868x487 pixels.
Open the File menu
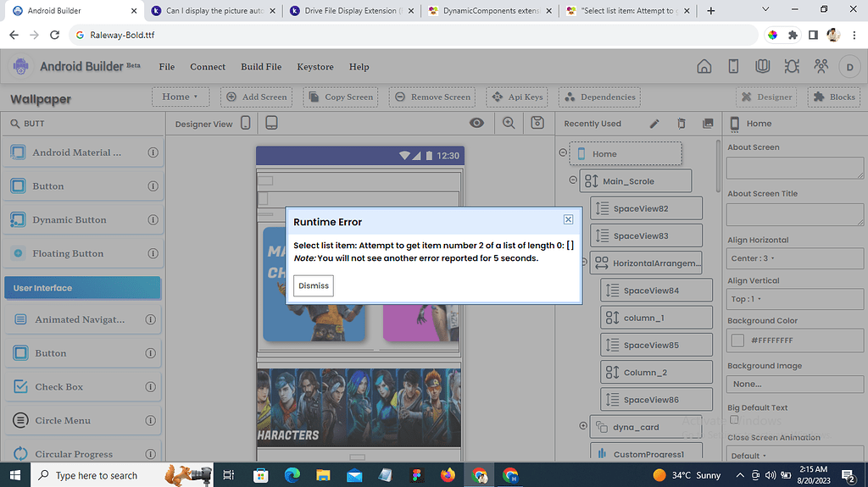(x=167, y=66)
